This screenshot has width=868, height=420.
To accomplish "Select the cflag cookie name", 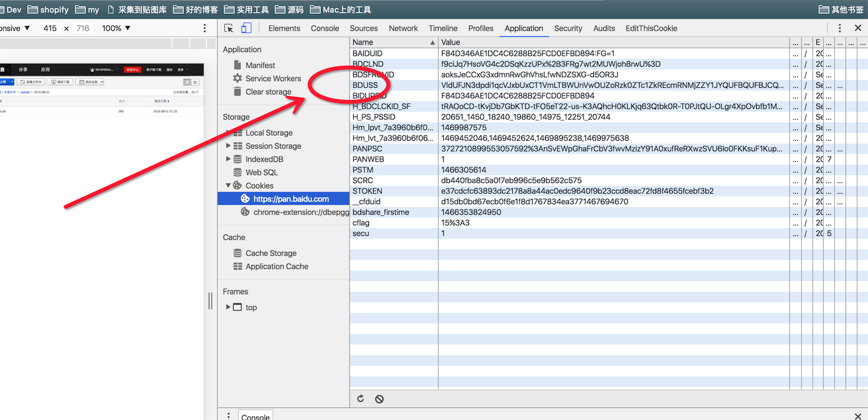I will 361,223.
